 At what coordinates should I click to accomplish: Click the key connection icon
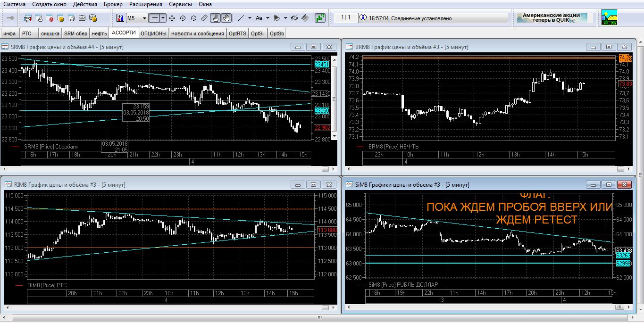[x=10, y=18]
